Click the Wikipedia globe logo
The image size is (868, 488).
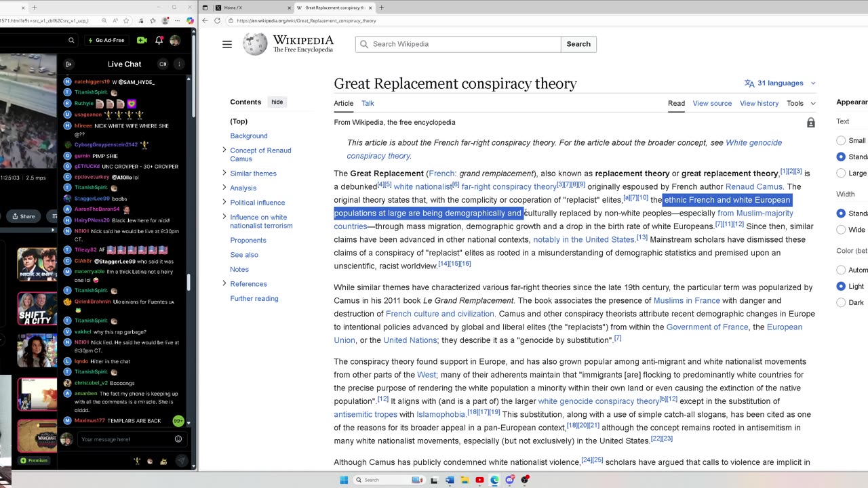pos(255,44)
